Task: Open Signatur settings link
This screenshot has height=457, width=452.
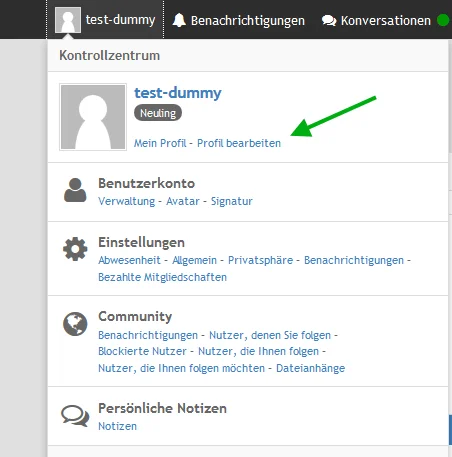Action: click(232, 201)
